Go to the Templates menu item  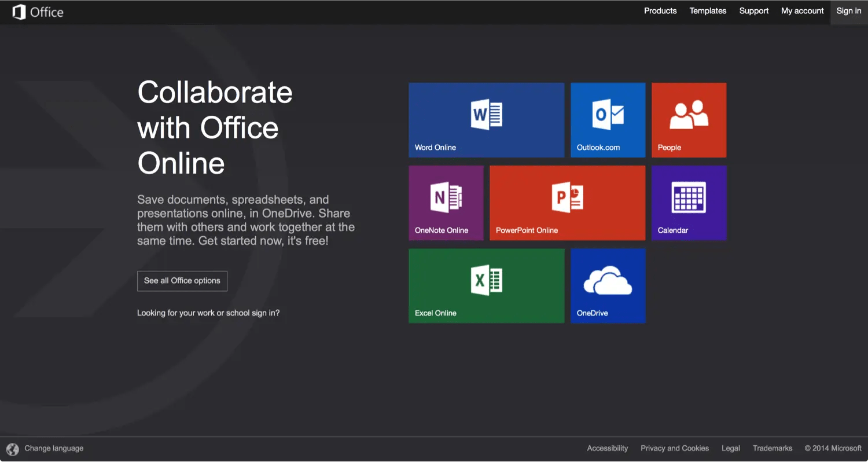pos(708,11)
